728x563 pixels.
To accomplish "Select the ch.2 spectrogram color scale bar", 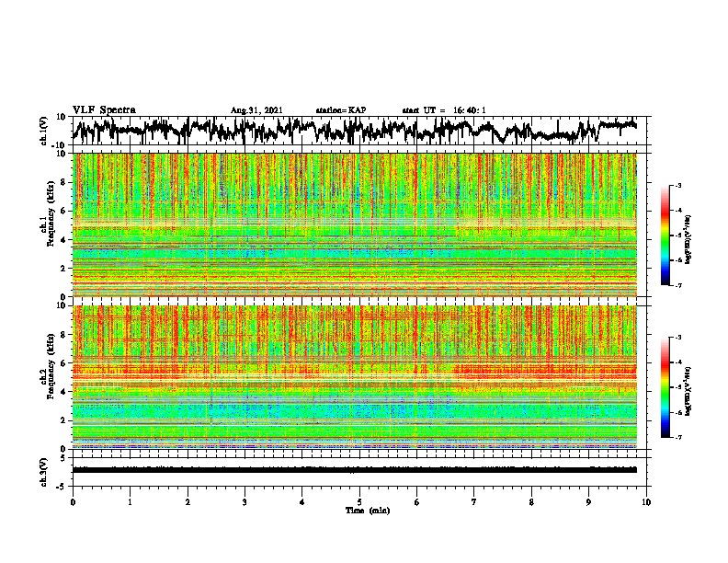I will [665, 387].
